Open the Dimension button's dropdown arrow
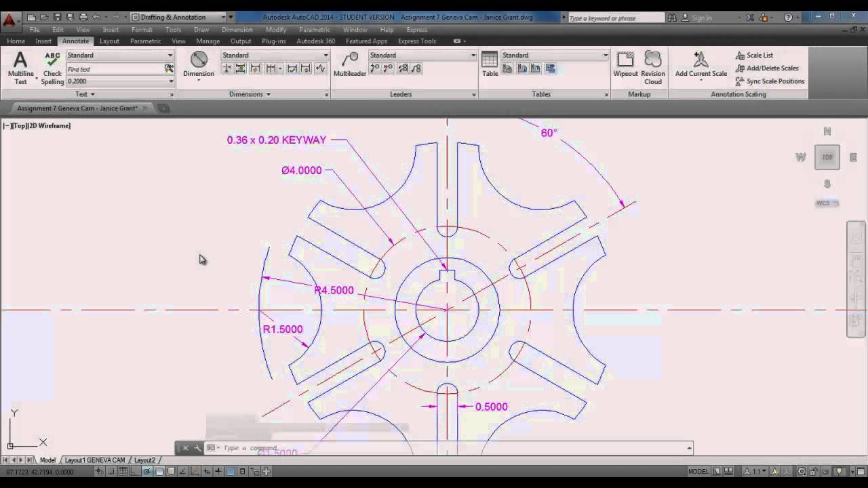 click(x=199, y=81)
